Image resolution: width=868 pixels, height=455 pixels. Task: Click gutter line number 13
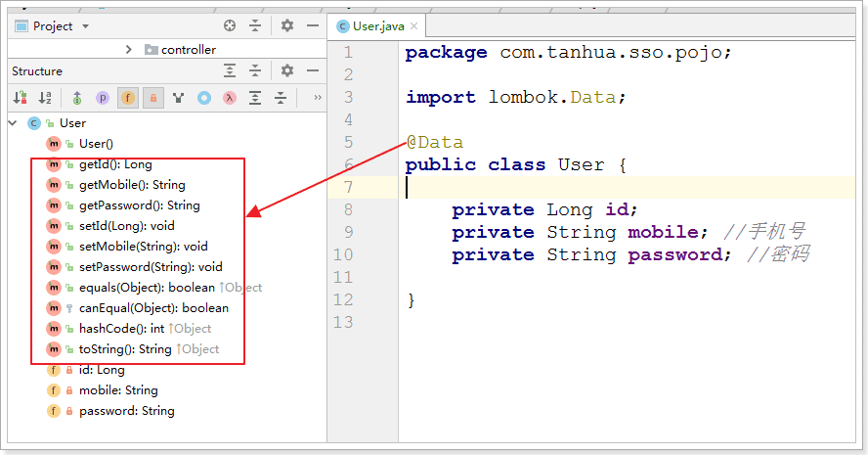[343, 322]
